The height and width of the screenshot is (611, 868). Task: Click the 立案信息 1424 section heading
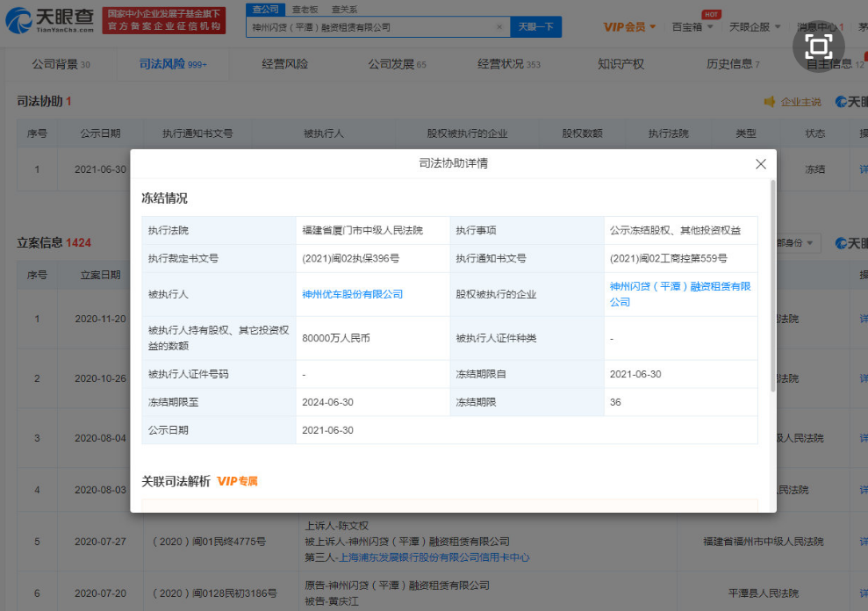click(x=54, y=242)
